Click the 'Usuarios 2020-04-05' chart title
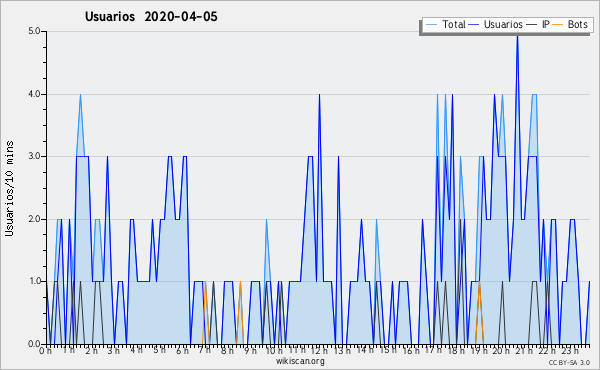The width and height of the screenshot is (600, 370). pyautogui.click(x=151, y=17)
